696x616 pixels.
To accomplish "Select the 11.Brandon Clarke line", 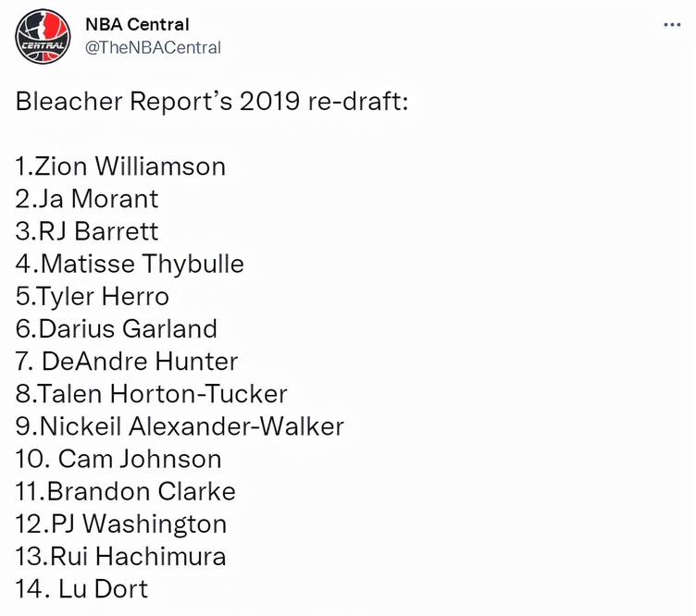I will 125,491.
